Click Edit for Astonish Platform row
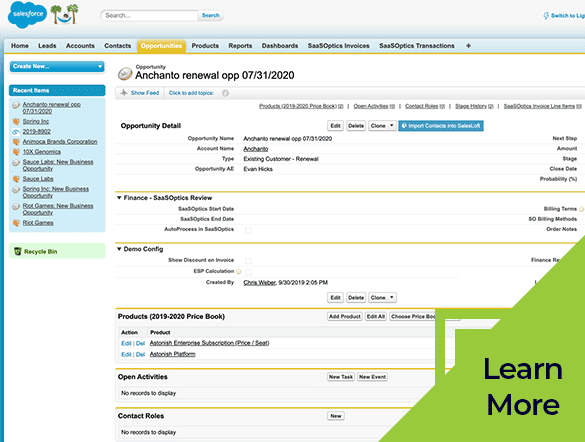This screenshot has width=585, height=442. (126, 354)
